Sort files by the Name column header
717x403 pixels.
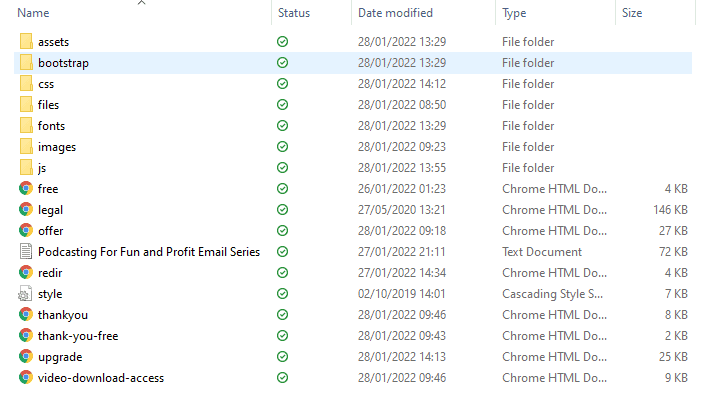[34, 13]
